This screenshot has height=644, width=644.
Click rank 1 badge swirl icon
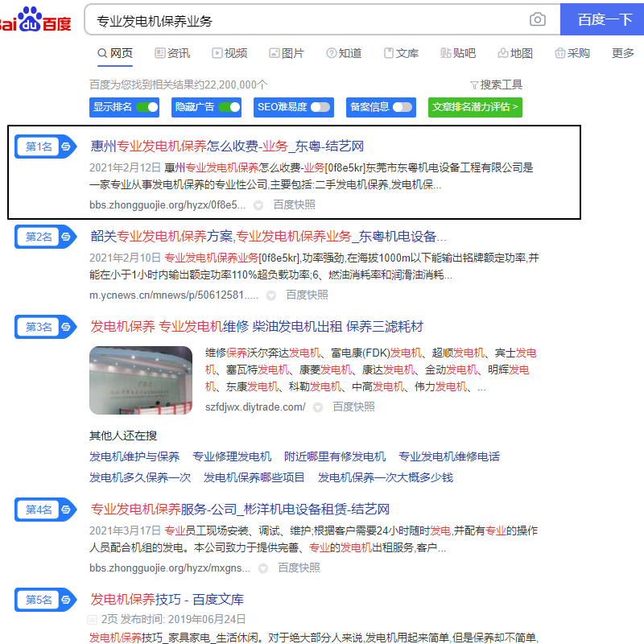click(66, 147)
